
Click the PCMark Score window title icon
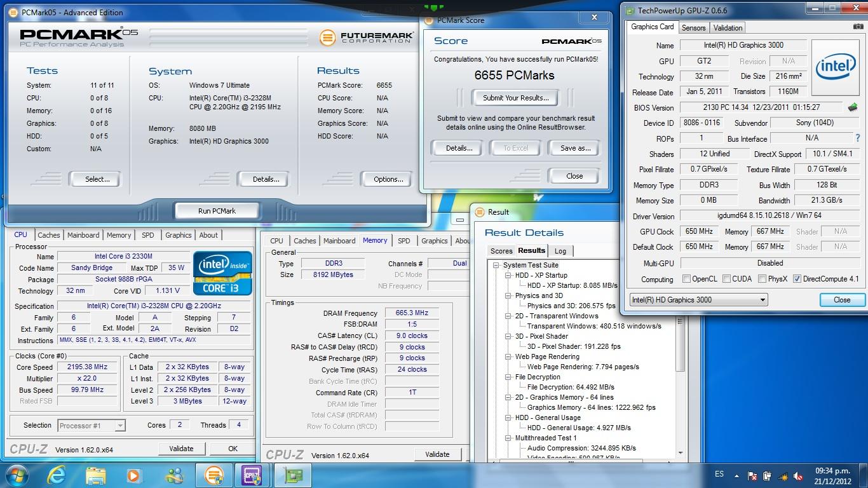tap(430, 20)
